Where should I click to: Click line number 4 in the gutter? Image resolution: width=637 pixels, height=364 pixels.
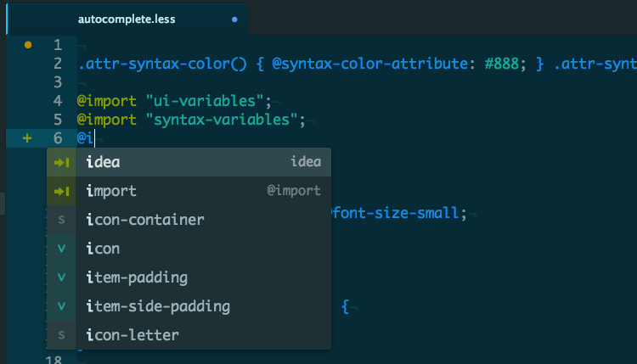58,101
